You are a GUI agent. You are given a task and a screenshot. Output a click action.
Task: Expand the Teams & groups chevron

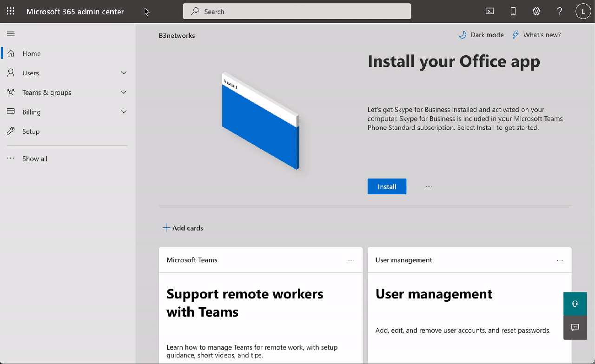[x=124, y=92]
